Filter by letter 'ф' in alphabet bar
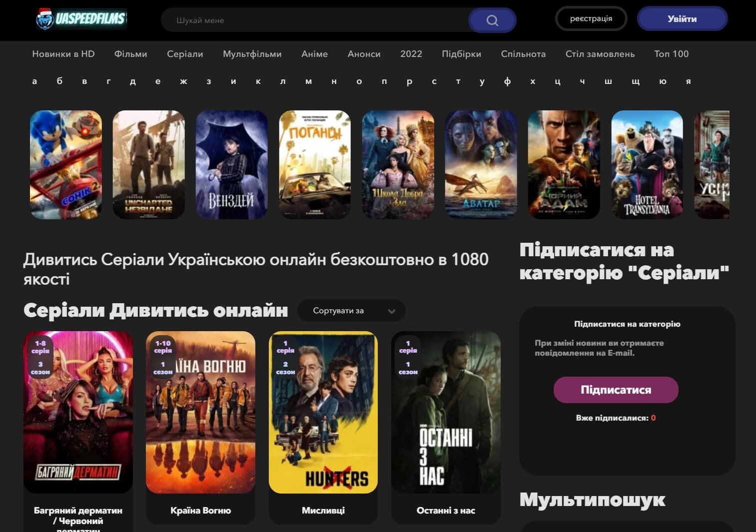 pyautogui.click(x=507, y=81)
